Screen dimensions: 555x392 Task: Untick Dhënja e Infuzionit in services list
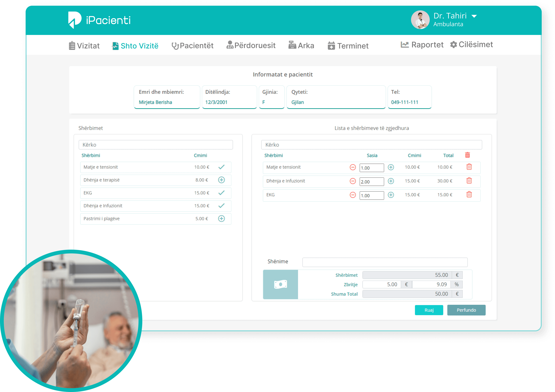point(221,206)
